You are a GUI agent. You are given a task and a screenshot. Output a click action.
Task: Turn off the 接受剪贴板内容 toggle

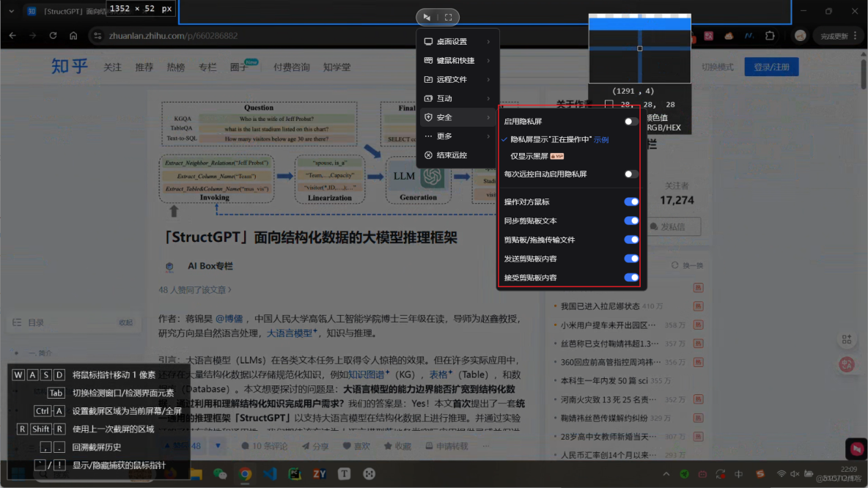pos(631,277)
